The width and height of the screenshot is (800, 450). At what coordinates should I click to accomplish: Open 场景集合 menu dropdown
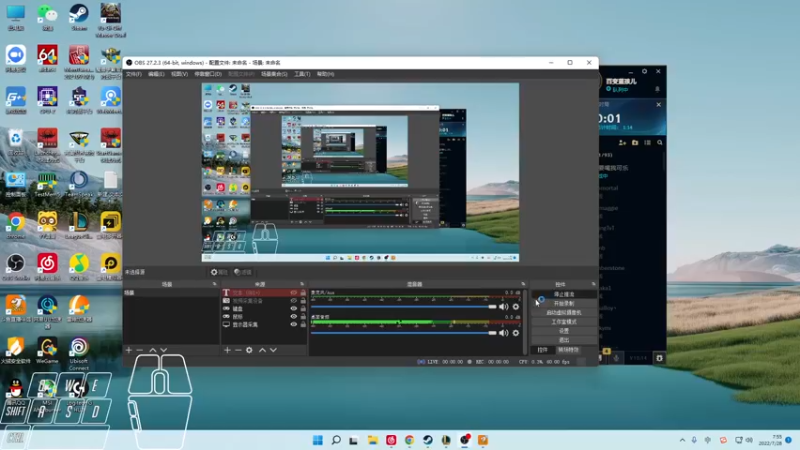274,74
